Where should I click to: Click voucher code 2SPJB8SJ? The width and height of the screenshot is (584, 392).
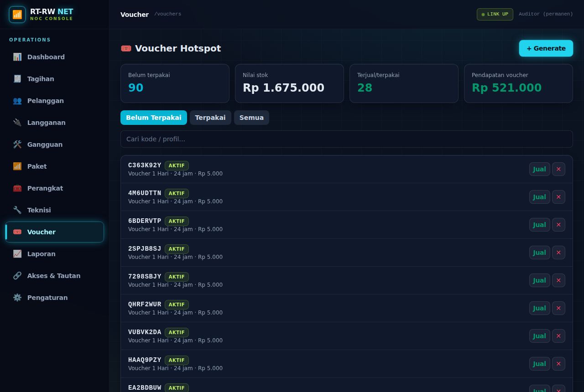pyautogui.click(x=145, y=249)
